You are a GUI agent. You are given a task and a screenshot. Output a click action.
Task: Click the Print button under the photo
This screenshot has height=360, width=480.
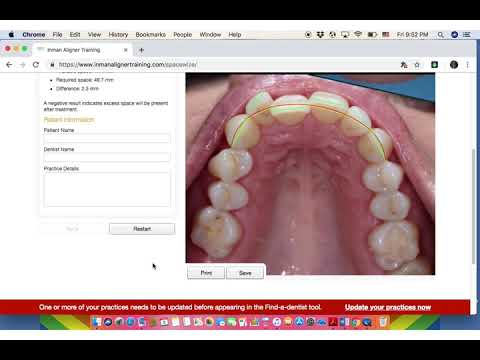206,273
